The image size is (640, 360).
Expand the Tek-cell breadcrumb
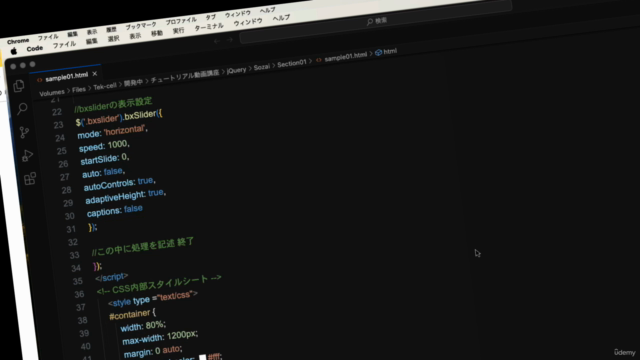pos(105,87)
